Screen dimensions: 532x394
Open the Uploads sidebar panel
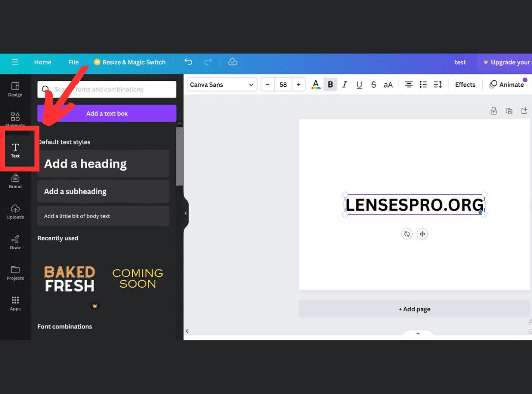[x=15, y=211]
